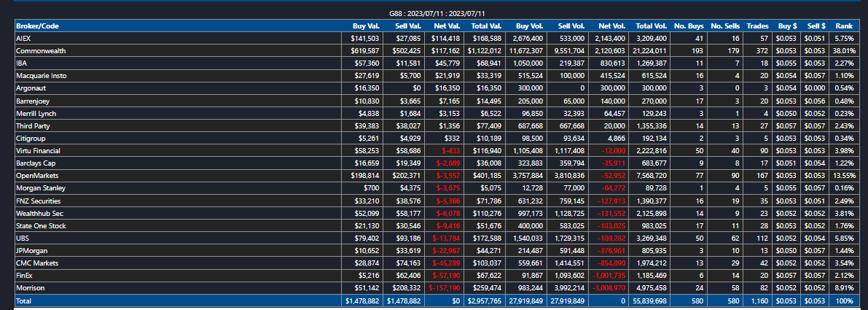868x310 pixels.
Task: Click UBS trades count 112
Action: click(x=763, y=239)
